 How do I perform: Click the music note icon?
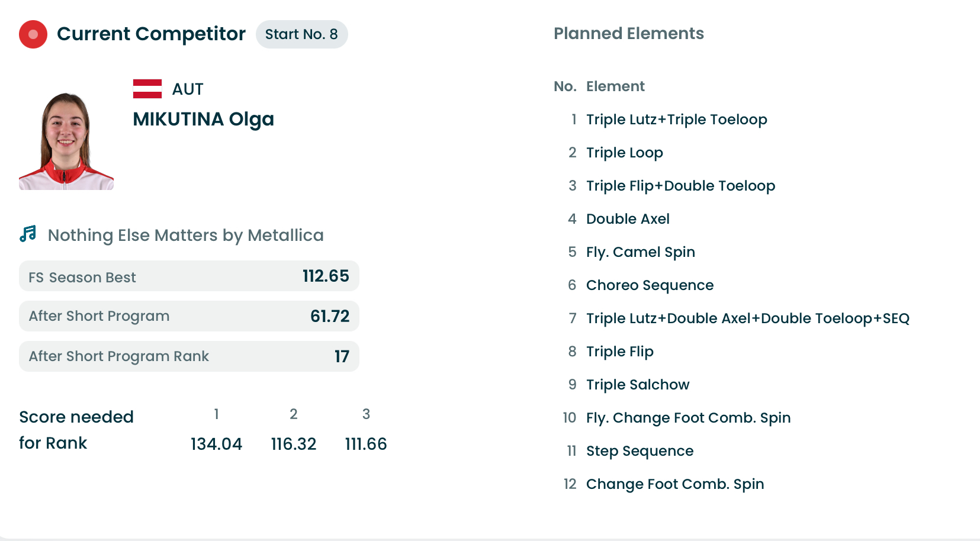coord(28,234)
